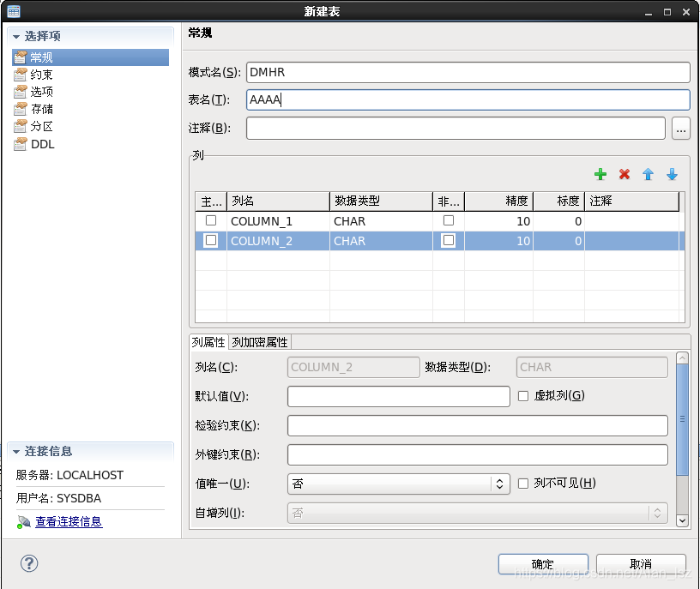
Task: Open 查看连接信息 link
Action: (x=69, y=521)
